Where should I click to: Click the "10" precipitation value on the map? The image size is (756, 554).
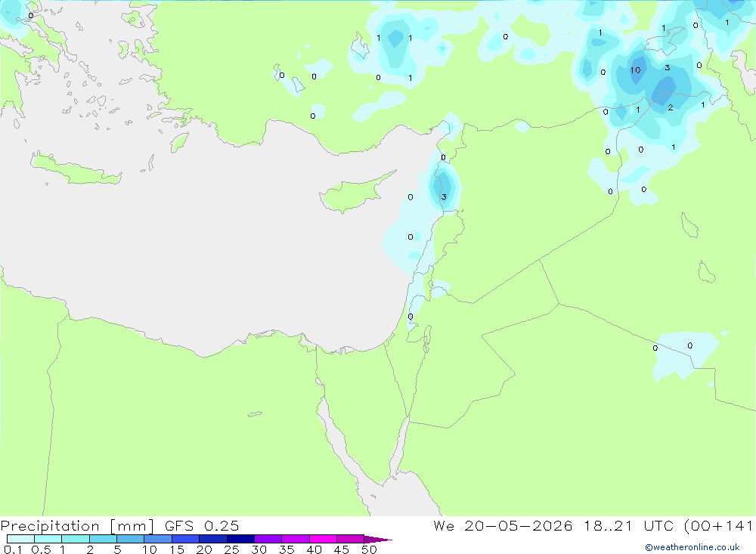pos(636,70)
